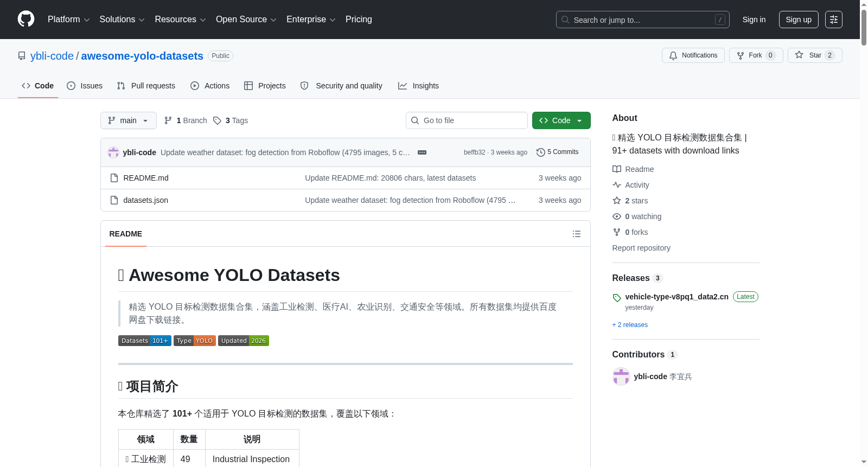Click the search magnifier icon in header
The image size is (868, 467).
[565, 20]
